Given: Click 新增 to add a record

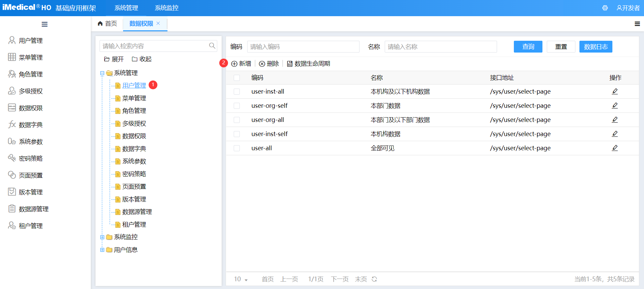Looking at the screenshot, I should pyautogui.click(x=241, y=64).
